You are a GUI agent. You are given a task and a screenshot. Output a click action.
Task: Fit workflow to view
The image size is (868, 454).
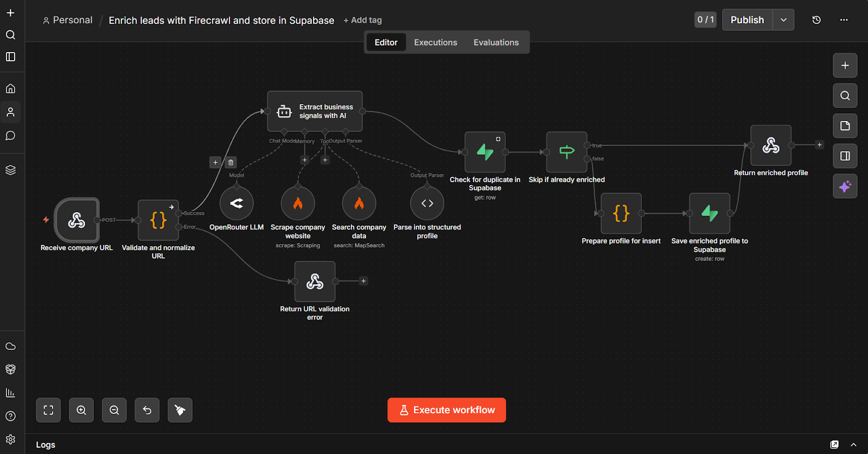point(48,410)
